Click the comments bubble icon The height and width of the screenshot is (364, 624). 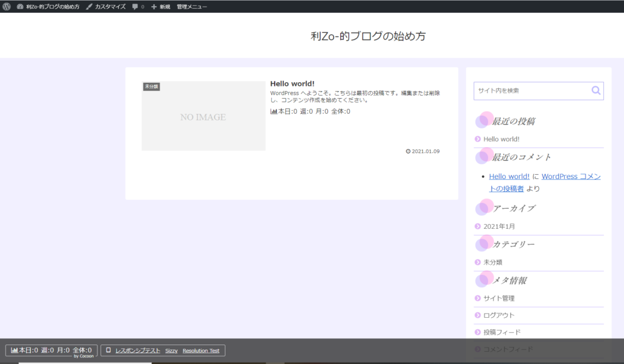(x=136, y=6)
